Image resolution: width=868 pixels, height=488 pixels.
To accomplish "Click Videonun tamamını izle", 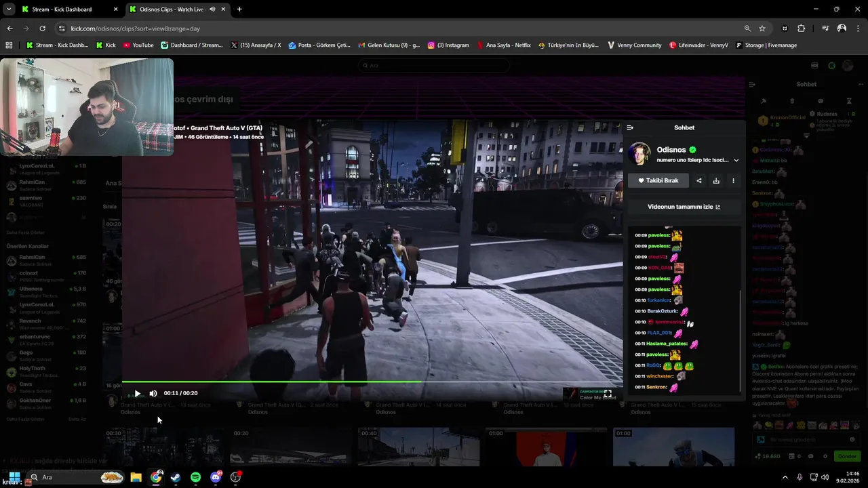I will coord(684,207).
